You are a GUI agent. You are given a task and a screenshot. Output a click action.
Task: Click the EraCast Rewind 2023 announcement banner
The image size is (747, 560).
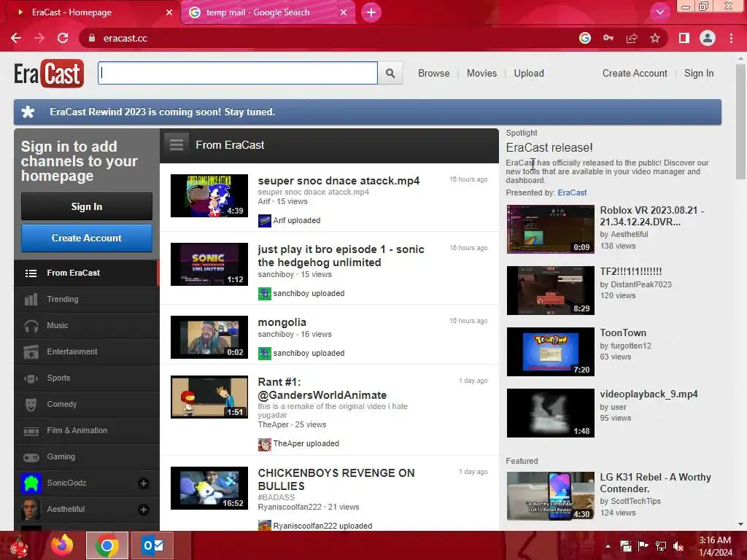coord(368,112)
